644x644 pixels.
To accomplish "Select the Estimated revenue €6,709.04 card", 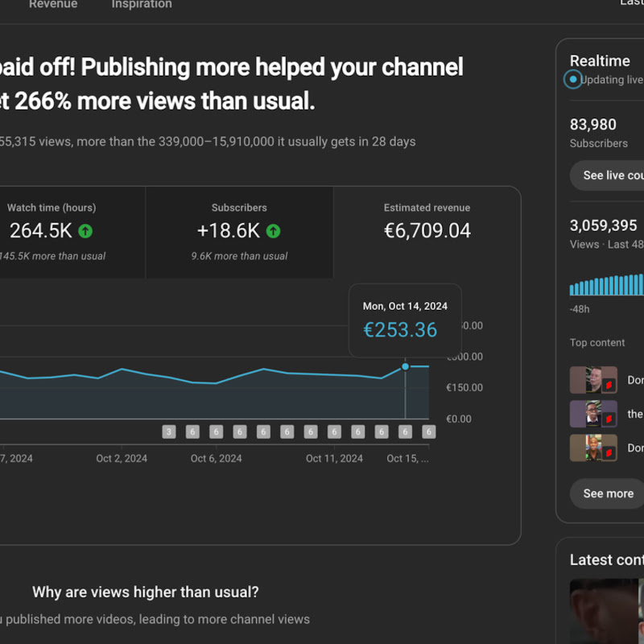I will [x=427, y=233].
